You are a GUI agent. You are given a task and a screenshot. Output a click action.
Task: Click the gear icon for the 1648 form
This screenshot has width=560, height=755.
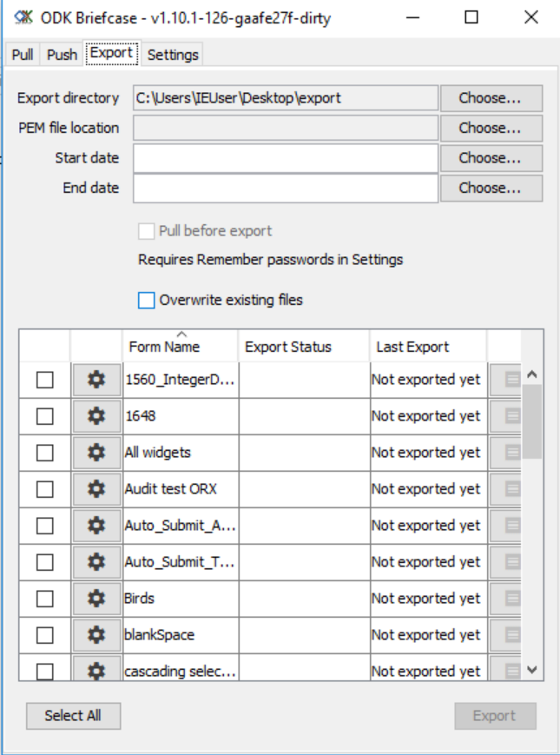tap(96, 415)
